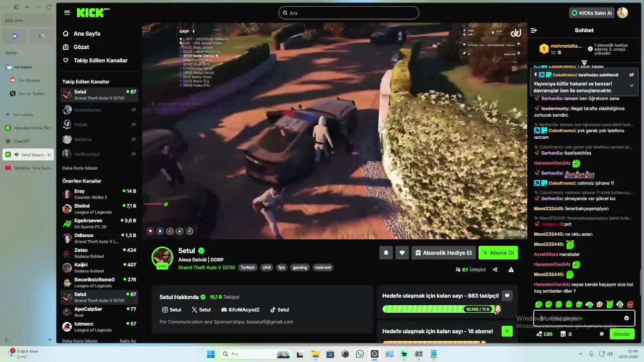The width and height of the screenshot is (644, 362).
Task: Select the gaming tag
Action: click(300, 267)
